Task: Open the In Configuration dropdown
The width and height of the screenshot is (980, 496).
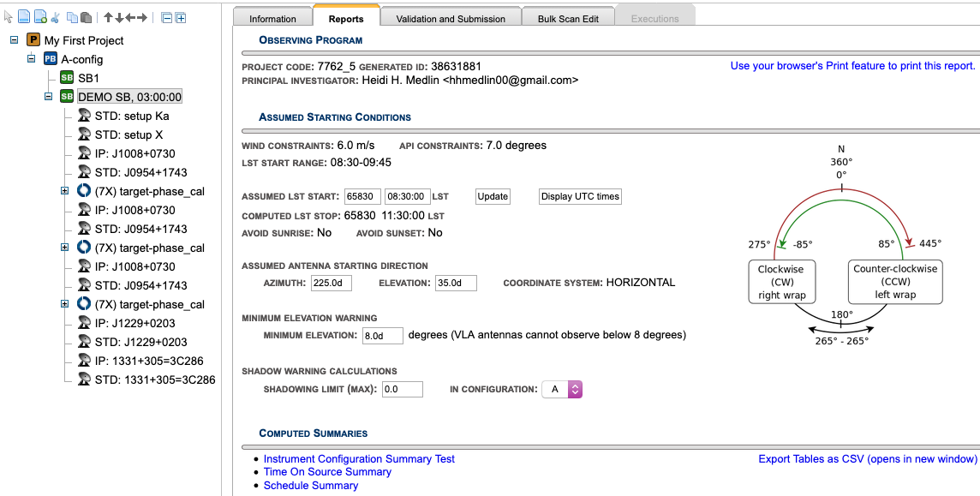Action: [x=562, y=389]
